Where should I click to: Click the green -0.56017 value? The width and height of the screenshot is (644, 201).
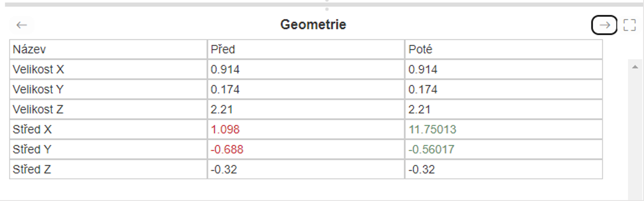tap(431, 149)
